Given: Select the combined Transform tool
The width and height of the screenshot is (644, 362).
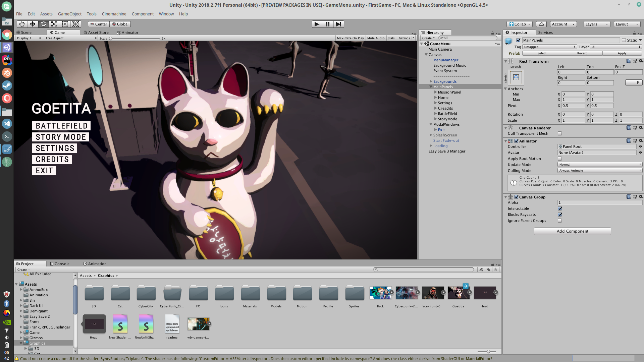Looking at the screenshot, I should (76, 24).
